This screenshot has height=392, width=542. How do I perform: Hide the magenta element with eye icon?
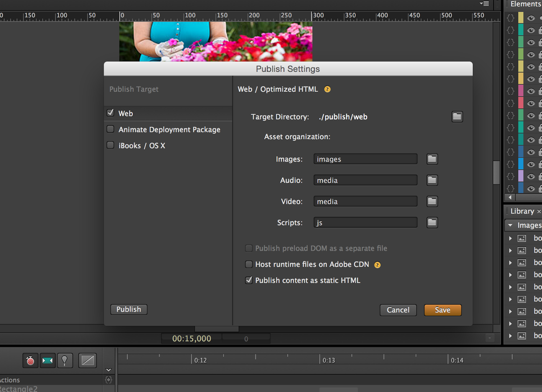531,91
